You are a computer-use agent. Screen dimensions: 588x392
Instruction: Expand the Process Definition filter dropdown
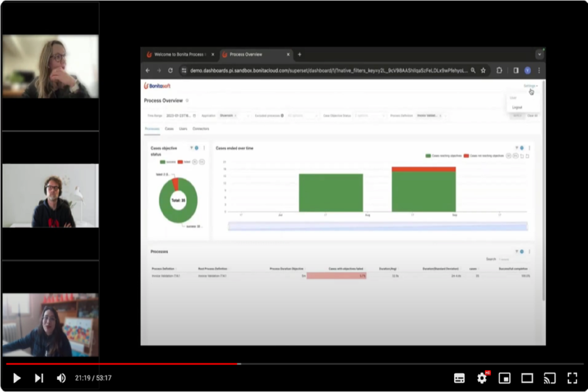pyautogui.click(x=446, y=116)
